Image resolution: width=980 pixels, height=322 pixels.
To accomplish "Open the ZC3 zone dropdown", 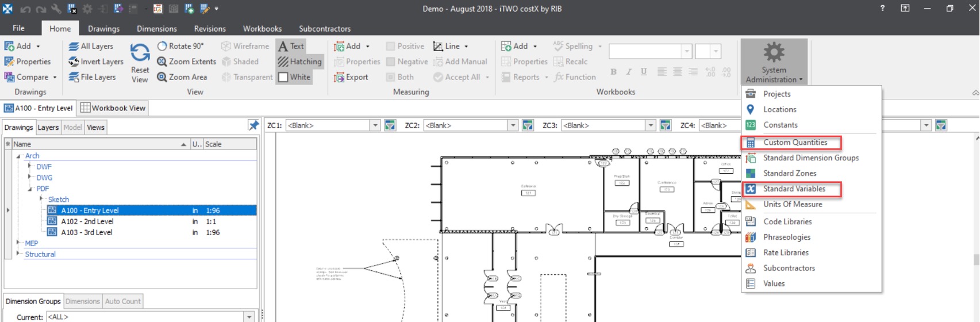I will tap(651, 125).
